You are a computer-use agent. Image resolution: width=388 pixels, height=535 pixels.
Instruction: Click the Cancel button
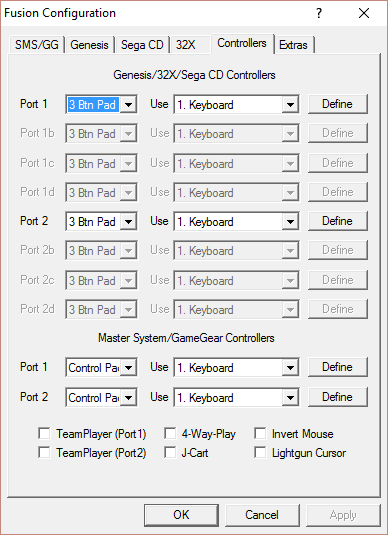(262, 515)
